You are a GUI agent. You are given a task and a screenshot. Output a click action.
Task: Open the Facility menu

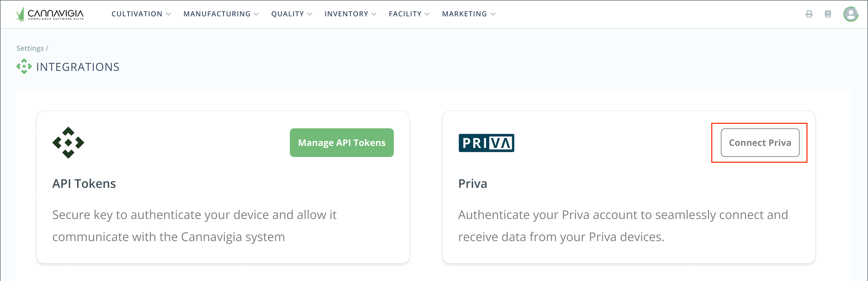(409, 14)
